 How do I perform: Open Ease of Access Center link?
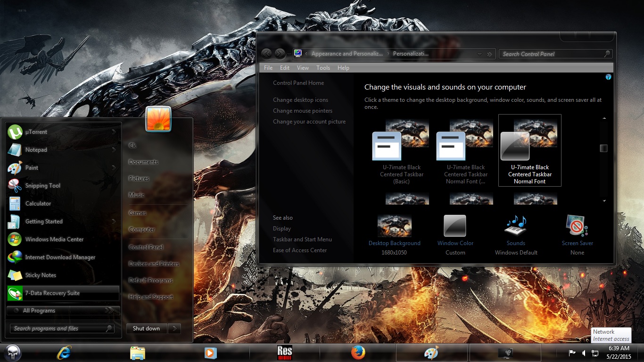tap(300, 250)
